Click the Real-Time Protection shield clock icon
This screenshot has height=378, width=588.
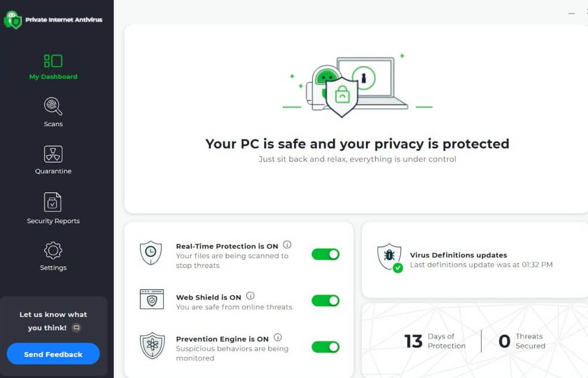tap(151, 254)
